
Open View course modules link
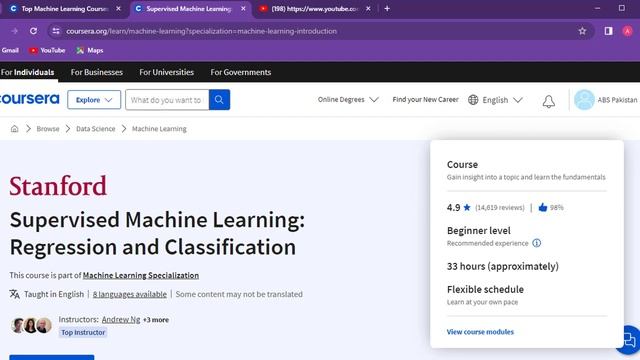click(x=480, y=332)
